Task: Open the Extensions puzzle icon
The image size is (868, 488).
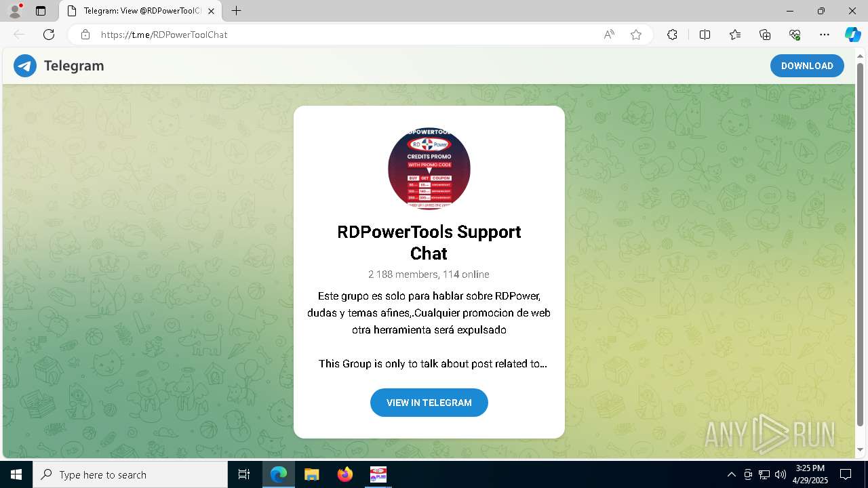Action: coord(672,35)
